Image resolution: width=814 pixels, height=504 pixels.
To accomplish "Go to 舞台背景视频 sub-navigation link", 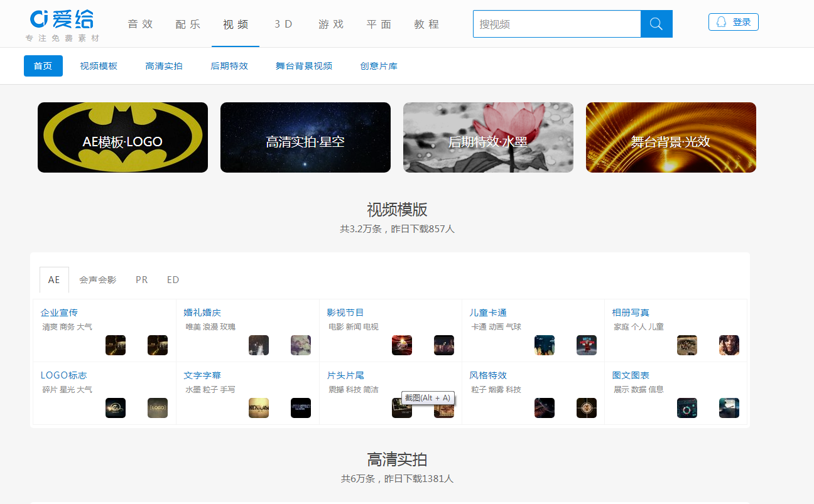I will (304, 66).
